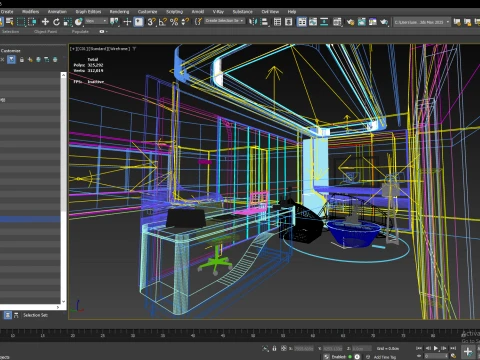Screen dimensions: 480x360
Task: Click the green Enabled indicator
Action: (x=350, y=357)
